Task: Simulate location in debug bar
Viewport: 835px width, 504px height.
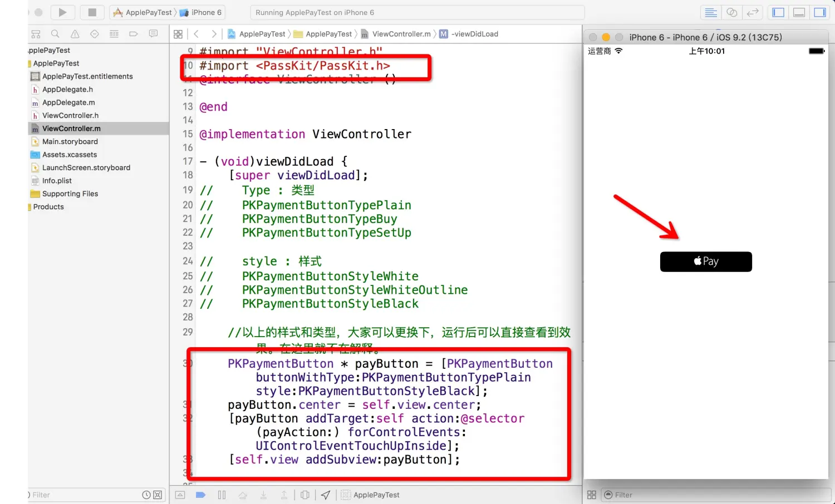Action: click(326, 495)
